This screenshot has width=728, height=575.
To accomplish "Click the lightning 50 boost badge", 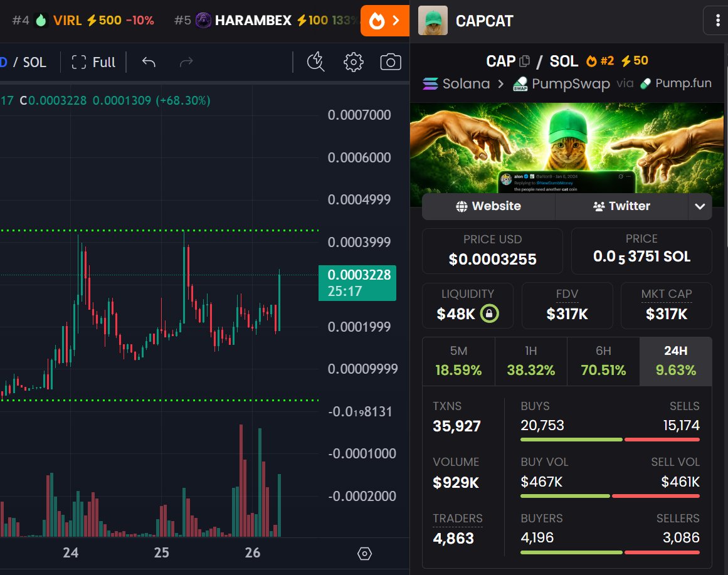I will 635,60.
